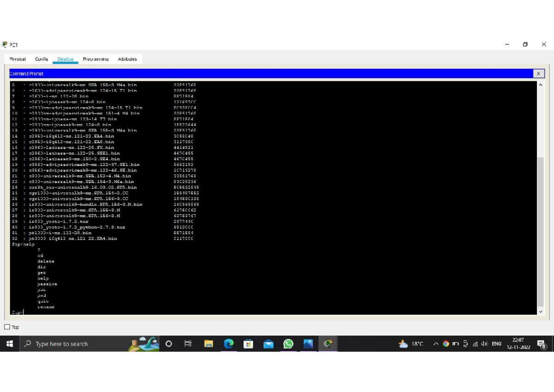Open the Microsoft Store from the taskbar

pyautogui.click(x=248, y=344)
